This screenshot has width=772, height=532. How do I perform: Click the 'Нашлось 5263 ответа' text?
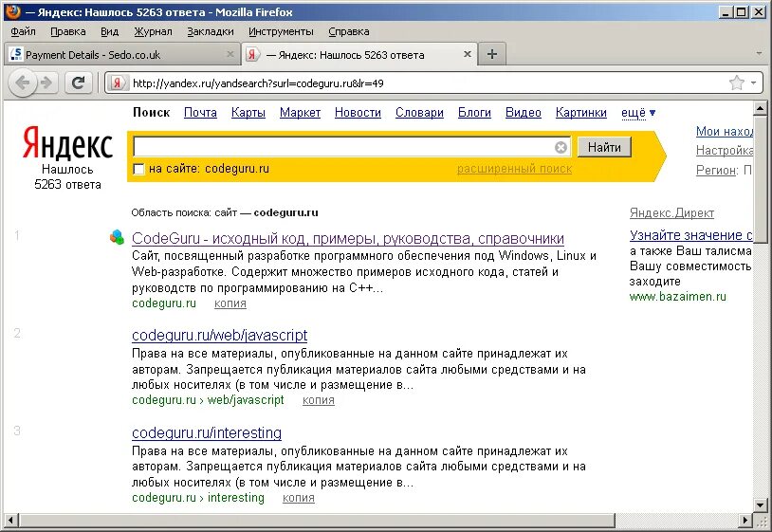(67, 177)
